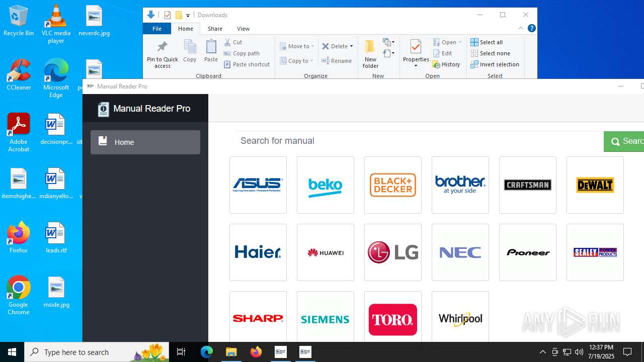Click the taskbar search box
The width and height of the screenshot is (644, 362).
click(98, 352)
